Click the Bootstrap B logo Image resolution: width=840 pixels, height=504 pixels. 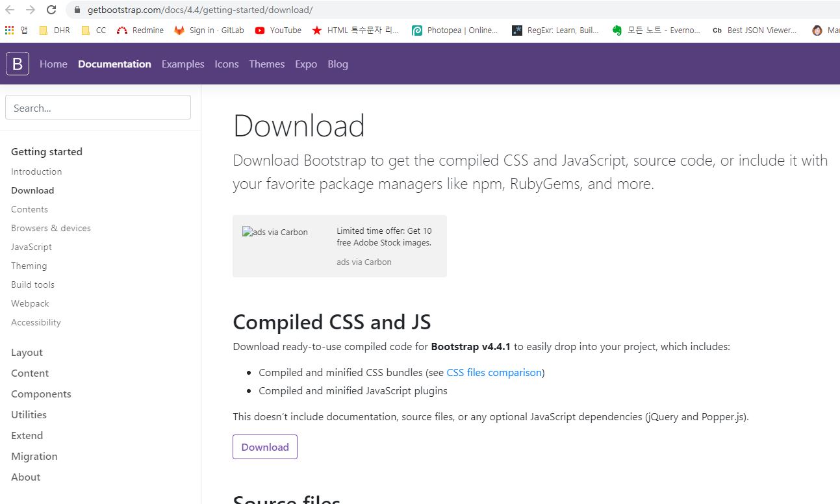click(x=18, y=64)
